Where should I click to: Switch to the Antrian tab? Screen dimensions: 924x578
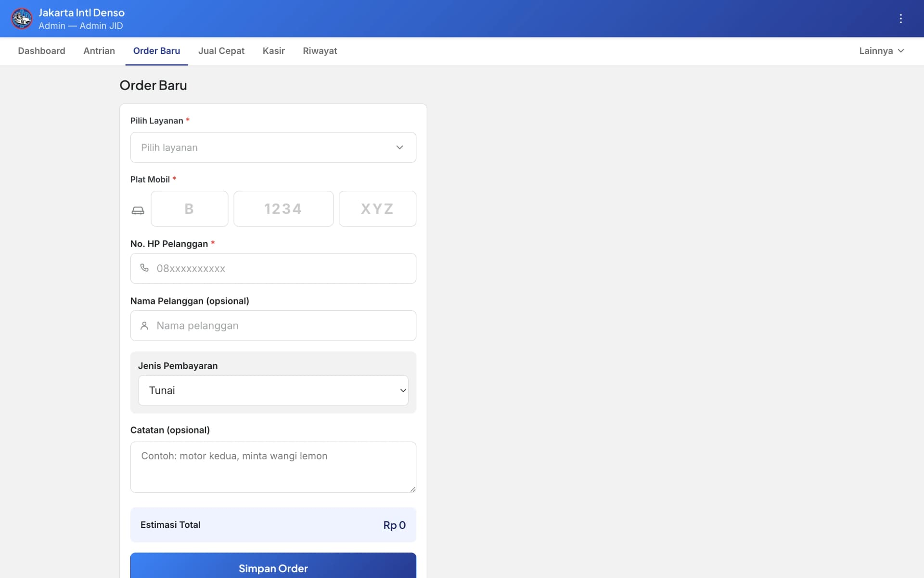coord(99,51)
